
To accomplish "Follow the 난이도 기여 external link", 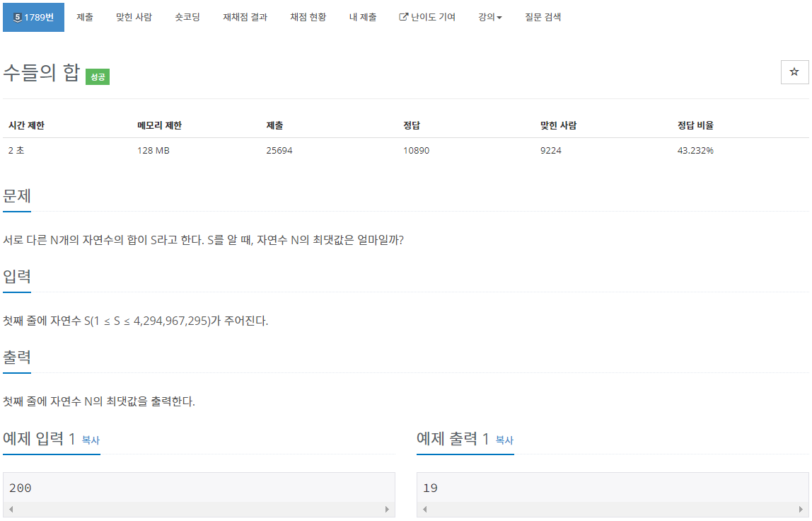I will (427, 17).
